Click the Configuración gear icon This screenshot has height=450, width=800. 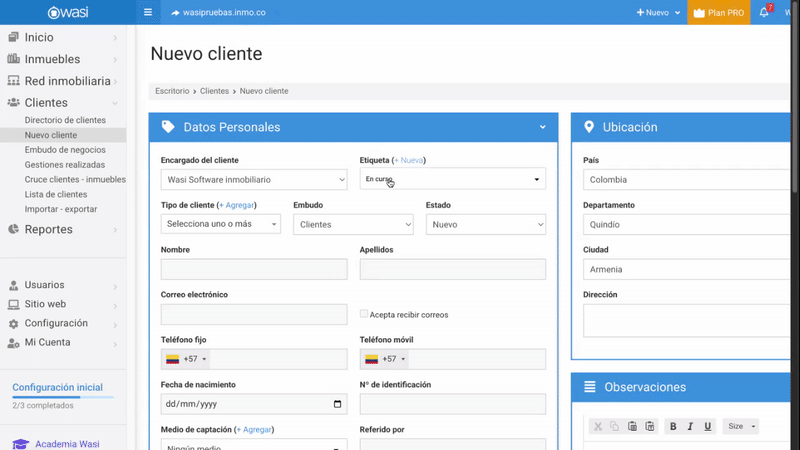(14, 323)
